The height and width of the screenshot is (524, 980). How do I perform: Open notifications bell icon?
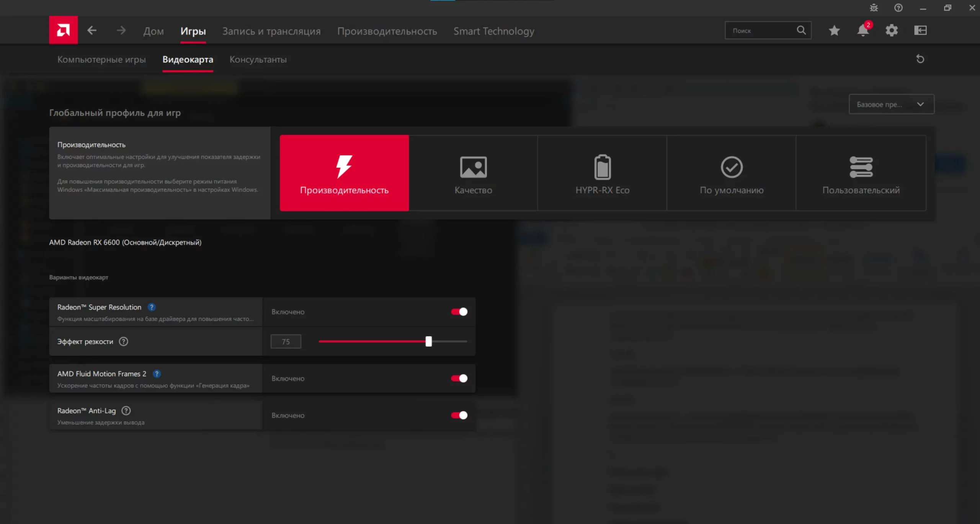coord(863,30)
